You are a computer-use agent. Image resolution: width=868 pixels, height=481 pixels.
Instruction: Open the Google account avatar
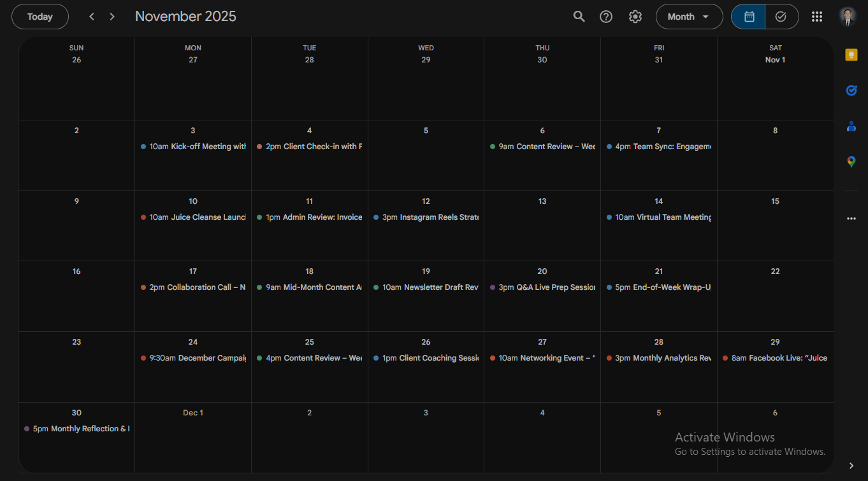point(847,17)
